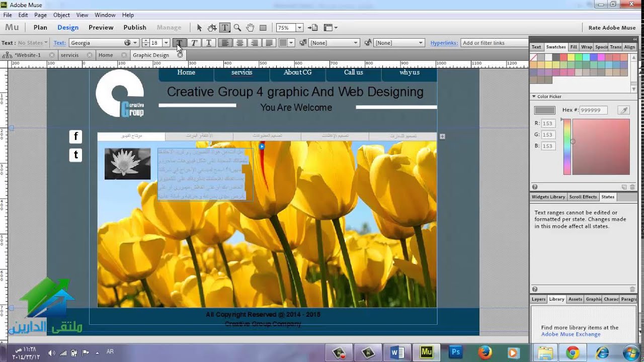Screen dimensions: 644x362
Task: Launch Firefox from the taskbar
Action: [485, 352]
